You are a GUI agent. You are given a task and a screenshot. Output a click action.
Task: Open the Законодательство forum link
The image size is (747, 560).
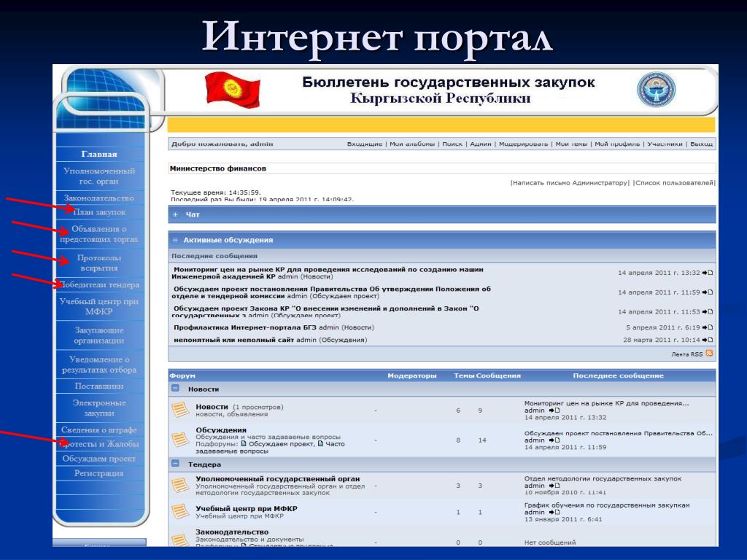[x=231, y=532]
